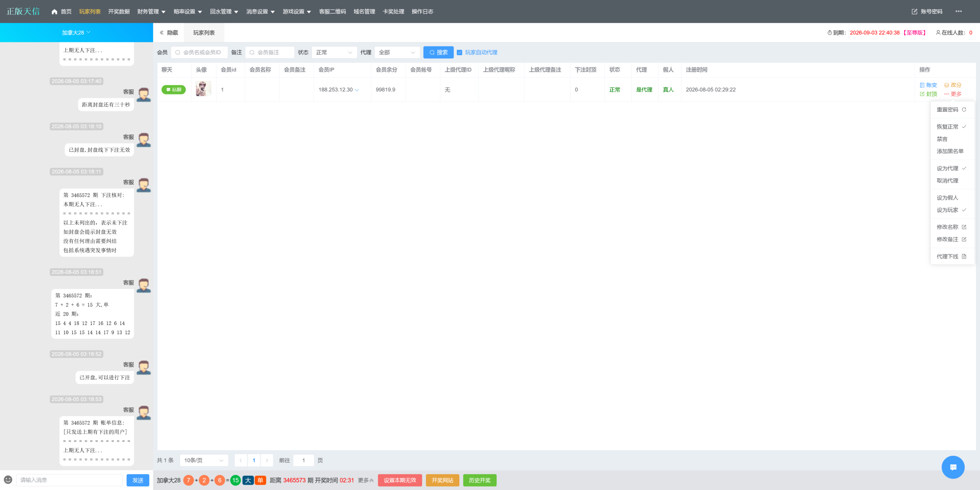Open the emoji smiley picker in chat
Screen dimensions: 980x490
8,480
